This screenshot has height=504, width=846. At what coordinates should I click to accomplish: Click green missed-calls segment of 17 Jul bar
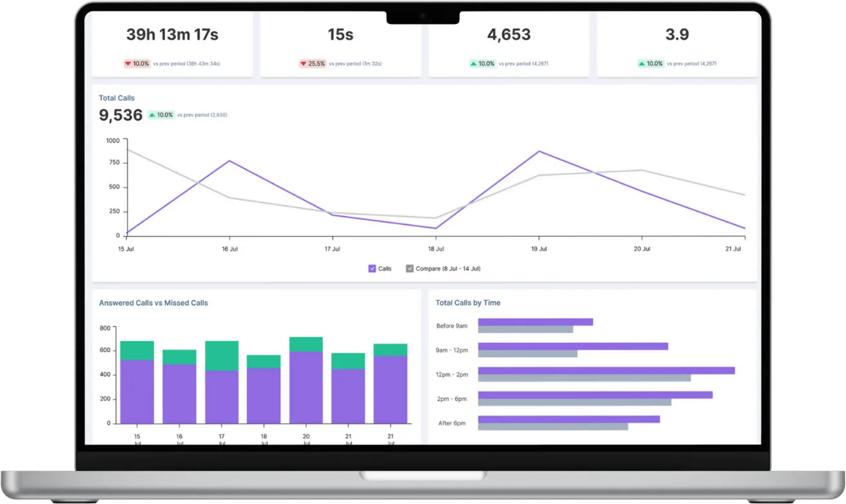(222, 356)
